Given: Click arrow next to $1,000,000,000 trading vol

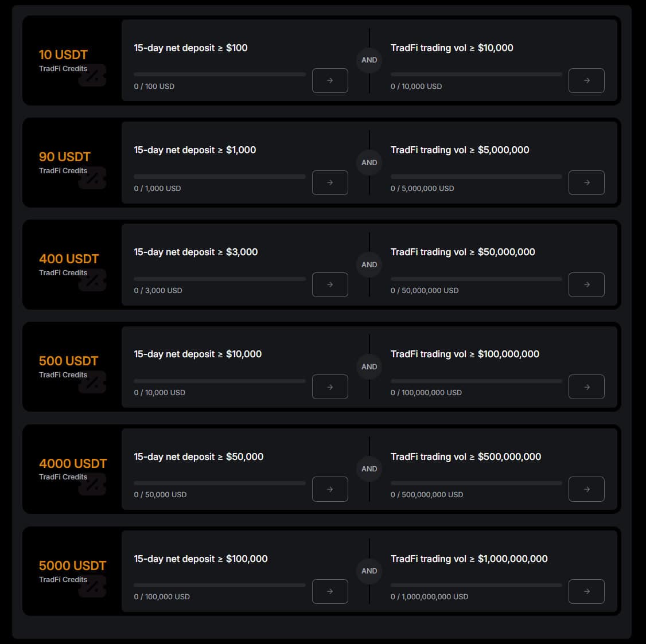Looking at the screenshot, I should [586, 591].
